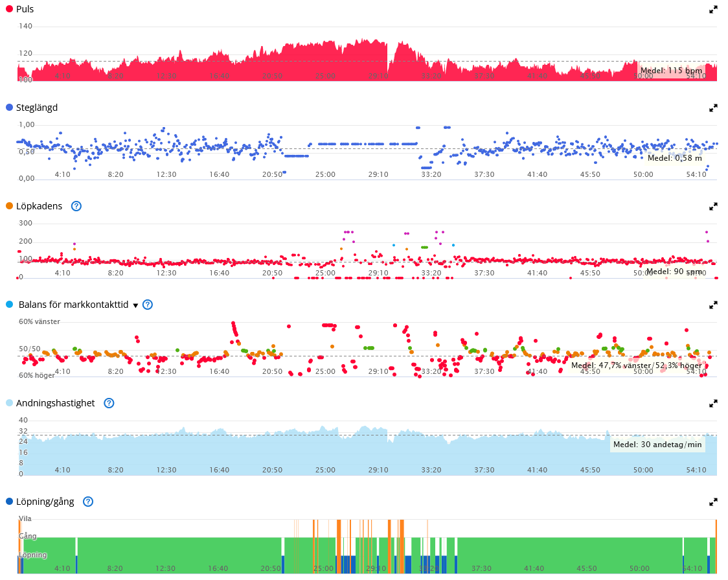Click the Balans för markkontakttid title
Image resolution: width=728 pixels, height=580 pixels.
[x=73, y=305]
